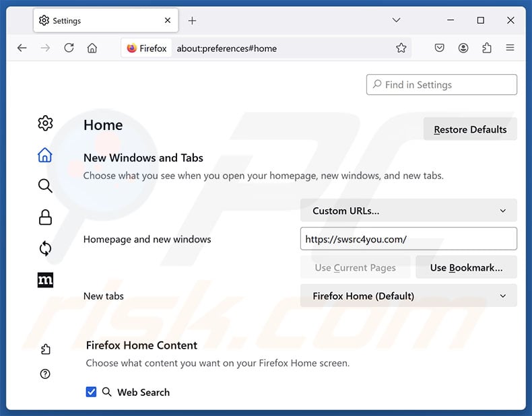
Task: Click the Web Search magnifier icon
Action: pyautogui.click(x=107, y=392)
